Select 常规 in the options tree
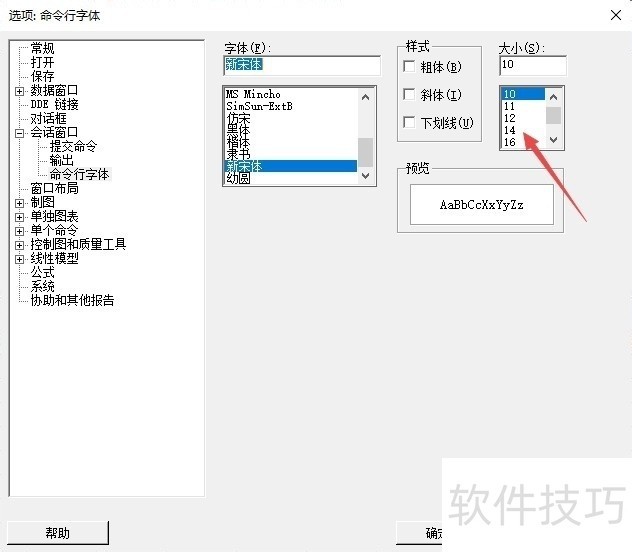Image resolution: width=632 pixels, height=552 pixels. pos(42,48)
